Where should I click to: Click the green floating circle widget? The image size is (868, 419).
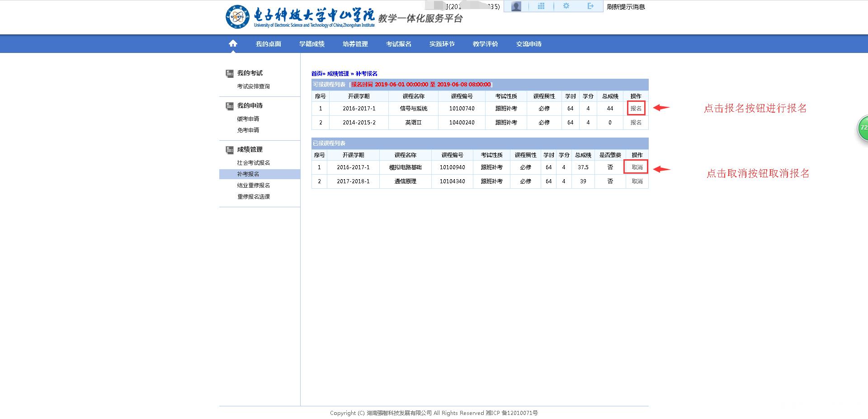point(863,128)
